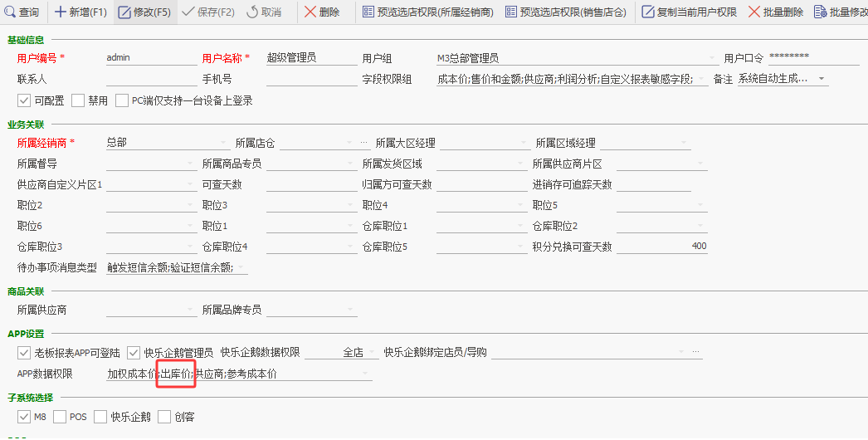Click the 复制当前用户权限 icon

[647, 12]
